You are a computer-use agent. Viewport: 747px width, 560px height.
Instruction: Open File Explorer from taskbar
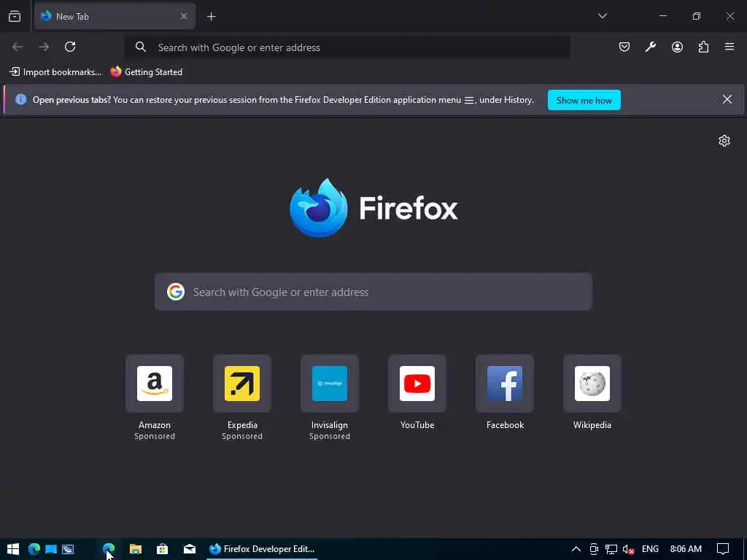click(136, 549)
